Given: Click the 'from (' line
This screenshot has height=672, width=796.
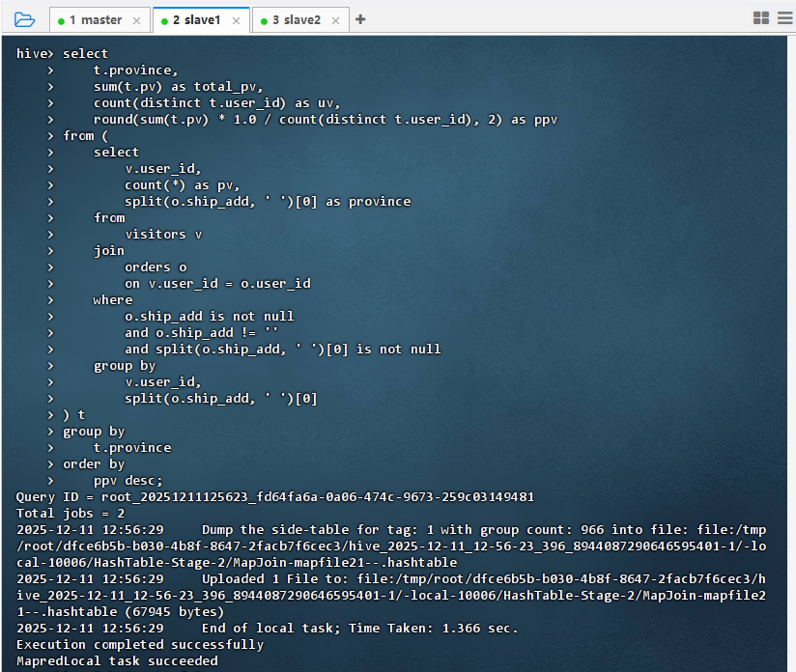Looking at the screenshot, I should (x=86, y=136).
